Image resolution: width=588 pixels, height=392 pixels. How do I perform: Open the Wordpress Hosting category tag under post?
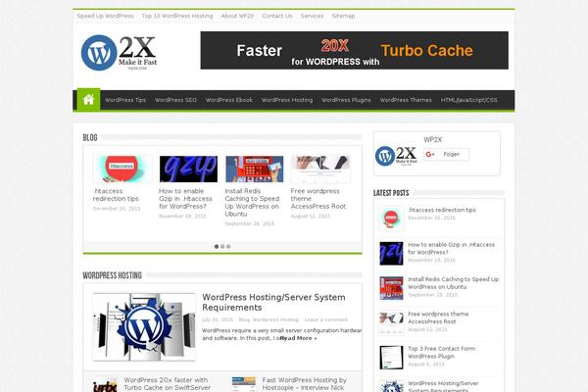(x=275, y=319)
